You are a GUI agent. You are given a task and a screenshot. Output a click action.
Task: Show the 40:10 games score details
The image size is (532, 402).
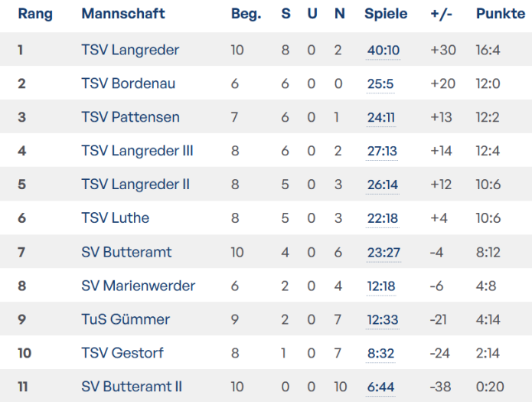383,51
